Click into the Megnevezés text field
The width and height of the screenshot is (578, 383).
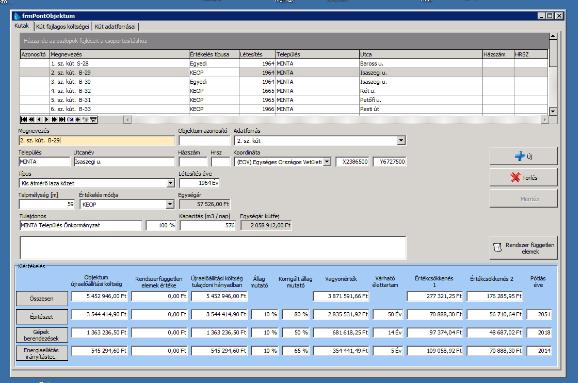97,140
